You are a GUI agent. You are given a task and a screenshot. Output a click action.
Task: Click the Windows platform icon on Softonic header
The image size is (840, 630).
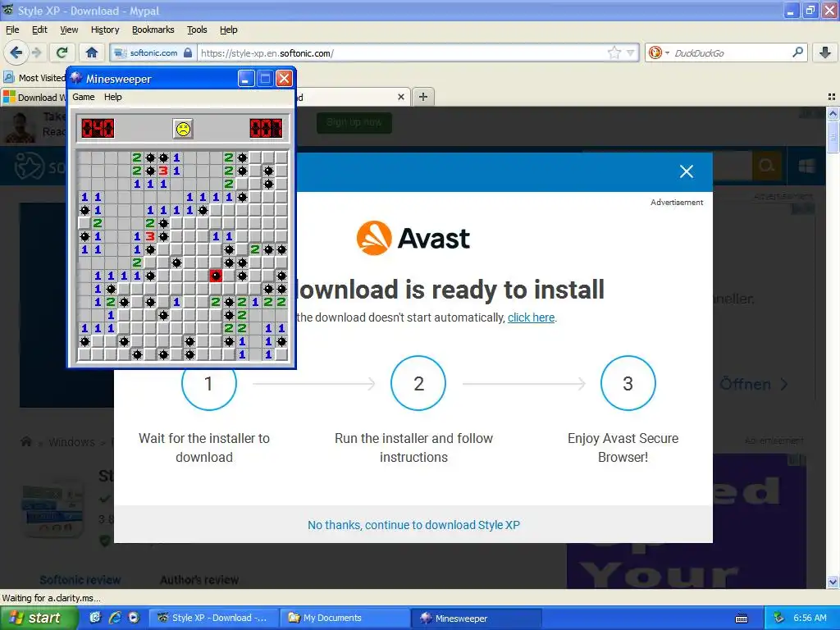tap(806, 166)
